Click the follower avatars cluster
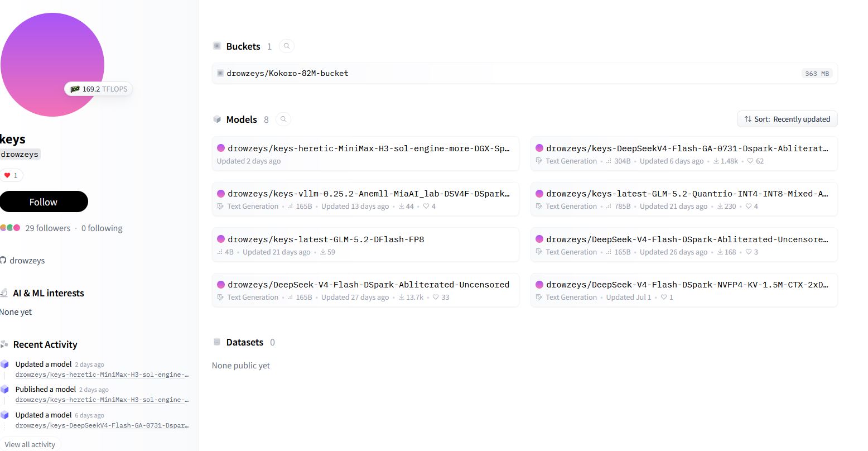Viewport: 868px width, 451px height. (10, 228)
